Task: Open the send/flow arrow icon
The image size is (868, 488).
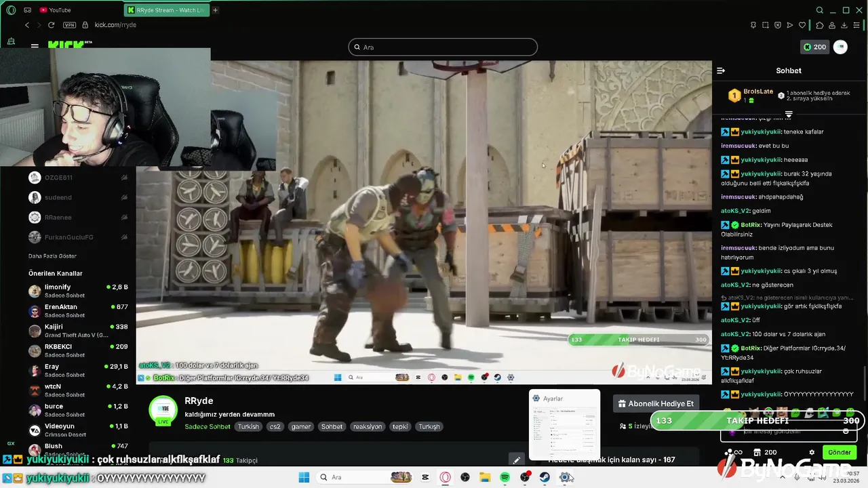Action: (790, 25)
